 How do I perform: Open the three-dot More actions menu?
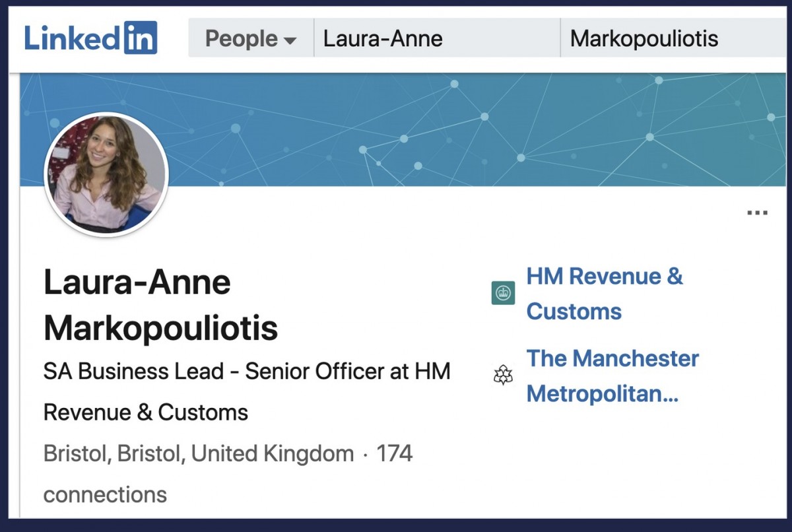757,213
